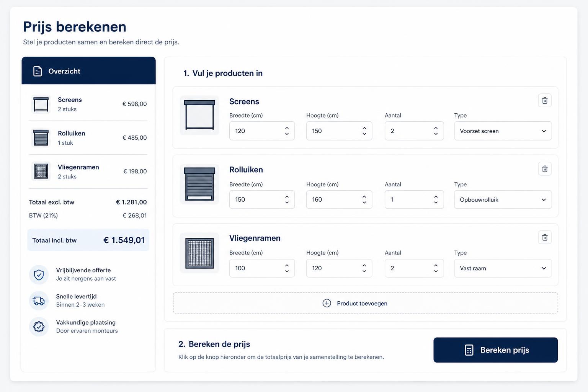Click the Screens product card title
This screenshot has height=392, width=588.
coord(244,101)
